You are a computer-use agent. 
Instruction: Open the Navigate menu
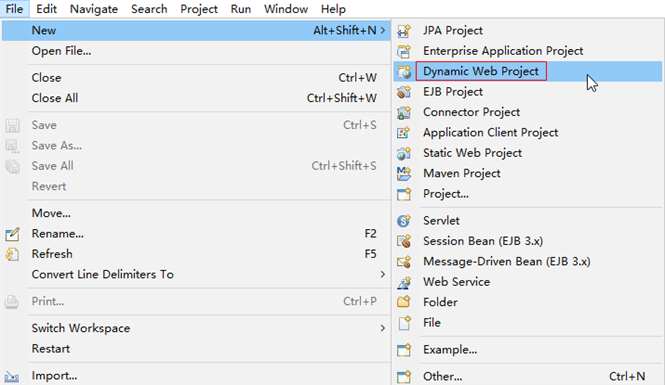pyautogui.click(x=94, y=9)
